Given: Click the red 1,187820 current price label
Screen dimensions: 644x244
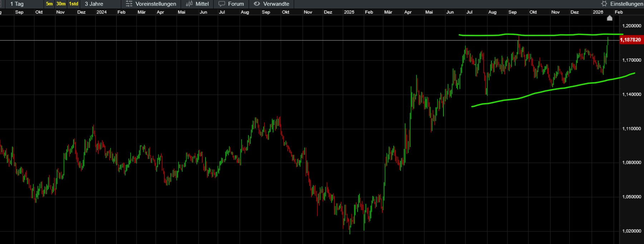Looking at the screenshot, I should [630, 40].
